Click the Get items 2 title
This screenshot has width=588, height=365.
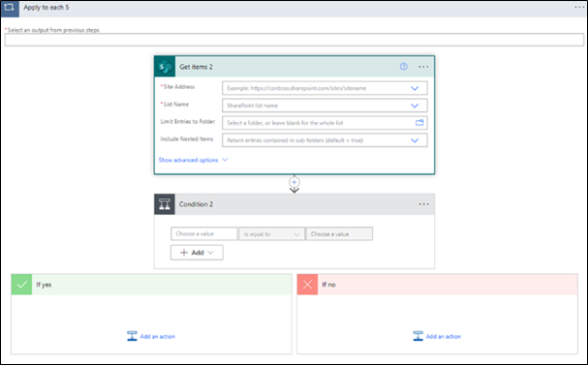tap(196, 67)
